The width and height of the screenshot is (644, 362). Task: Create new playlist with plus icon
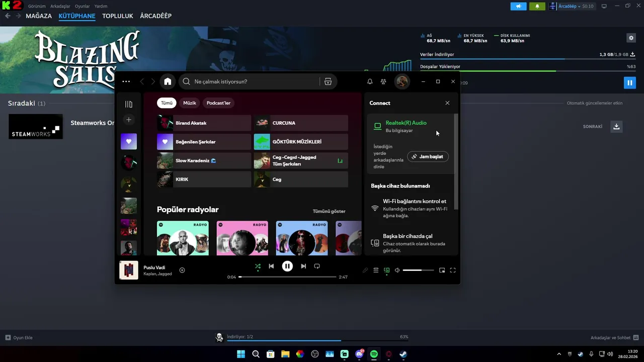click(129, 120)
